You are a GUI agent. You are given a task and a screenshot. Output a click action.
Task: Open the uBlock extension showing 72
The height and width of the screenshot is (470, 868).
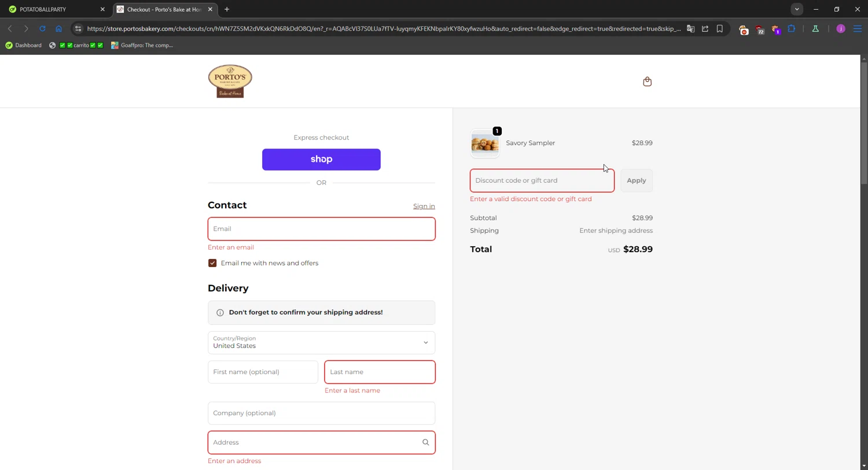click(x=760, y=29)
